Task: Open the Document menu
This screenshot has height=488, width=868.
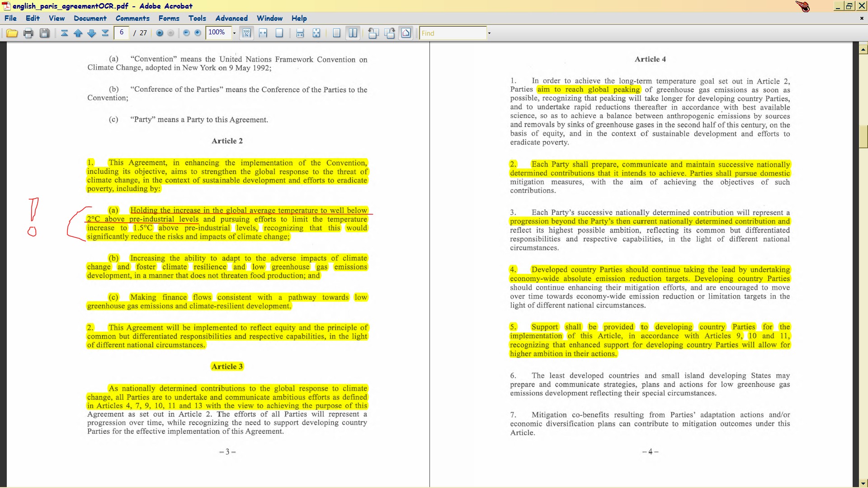Action: point(90,18)
